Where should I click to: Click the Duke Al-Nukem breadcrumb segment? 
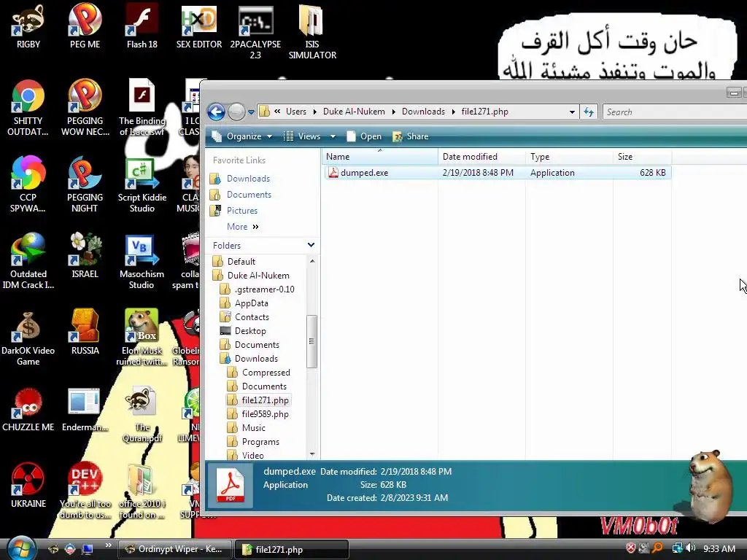tap(354, 112)
